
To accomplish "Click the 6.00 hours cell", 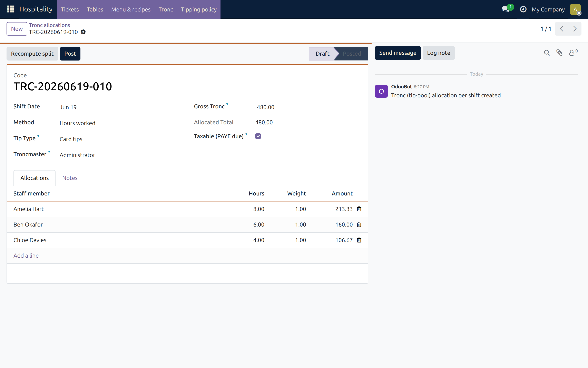I will pos(258,225).
